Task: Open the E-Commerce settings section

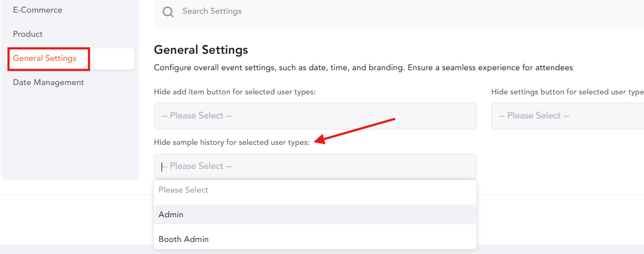Action: [x=37, y=10]
